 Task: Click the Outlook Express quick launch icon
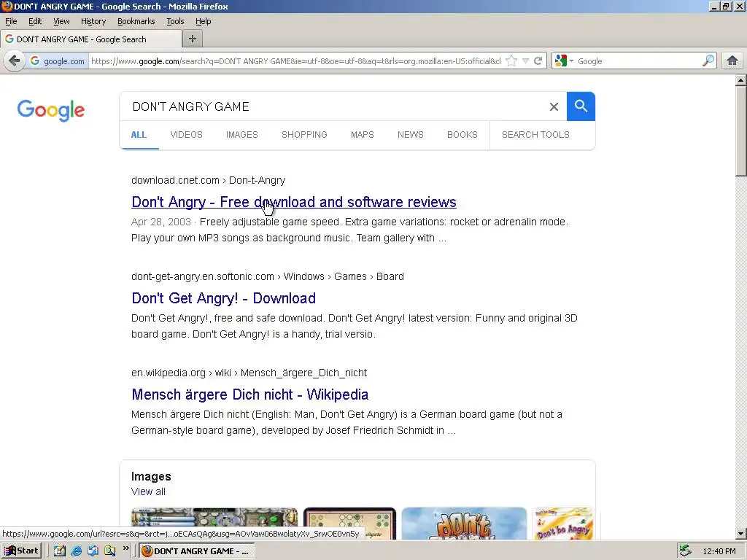93,551
